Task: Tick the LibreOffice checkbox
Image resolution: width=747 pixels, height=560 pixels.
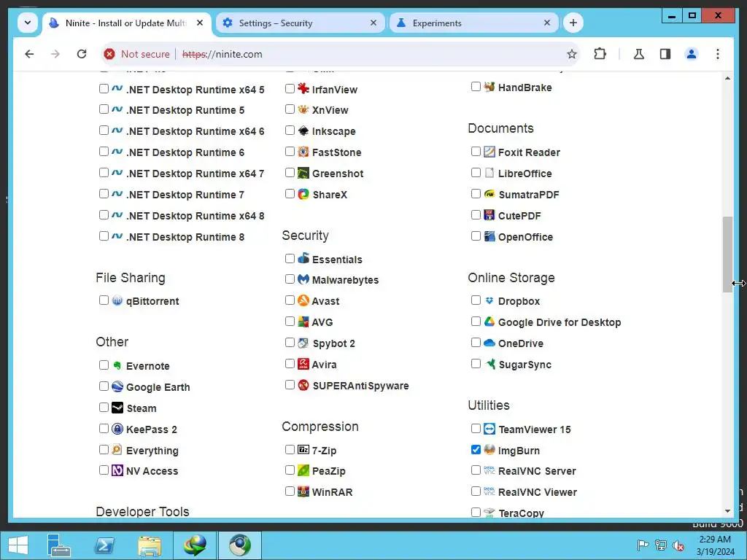Action: [x=476, y=172]
